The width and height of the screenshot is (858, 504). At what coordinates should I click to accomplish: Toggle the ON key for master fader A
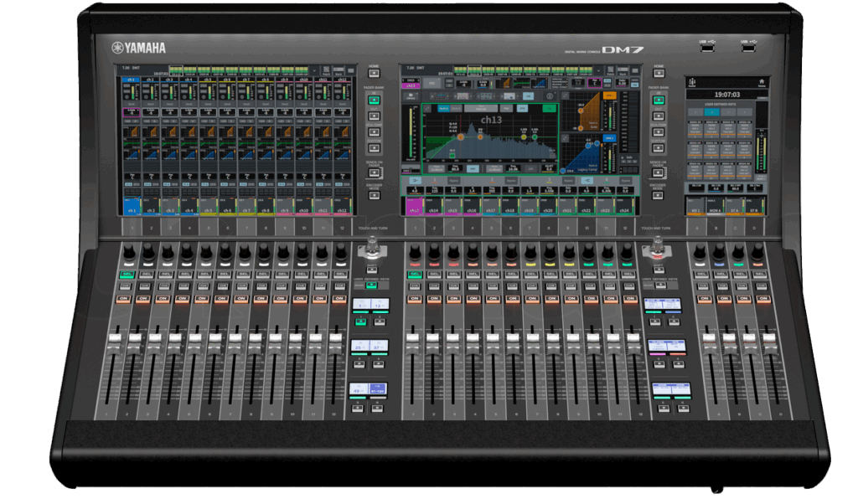click(x=704, y=298)
